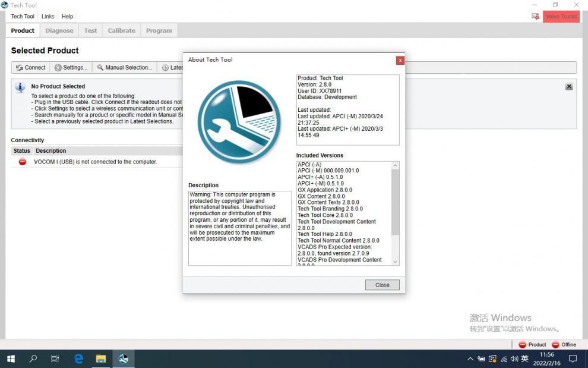Click the Volvo Trucks red button

click(x=561, y=17)
